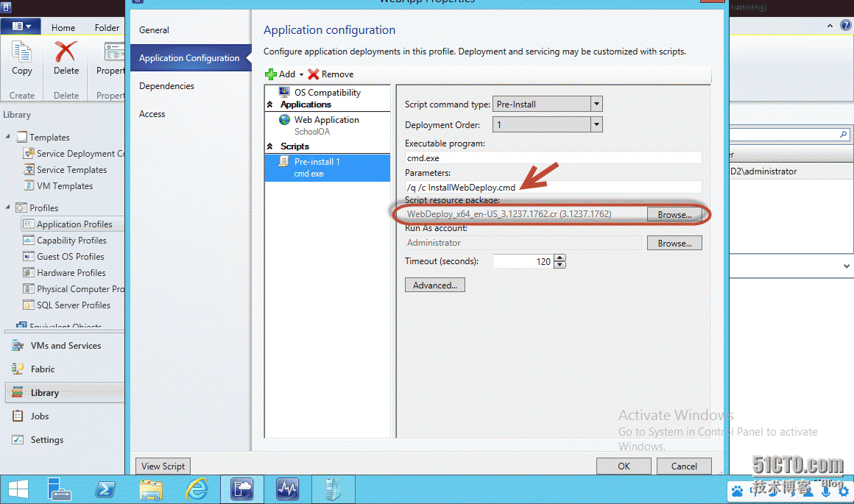
Task: Collapse the Scripts section chevron
Action: point(269,146)
